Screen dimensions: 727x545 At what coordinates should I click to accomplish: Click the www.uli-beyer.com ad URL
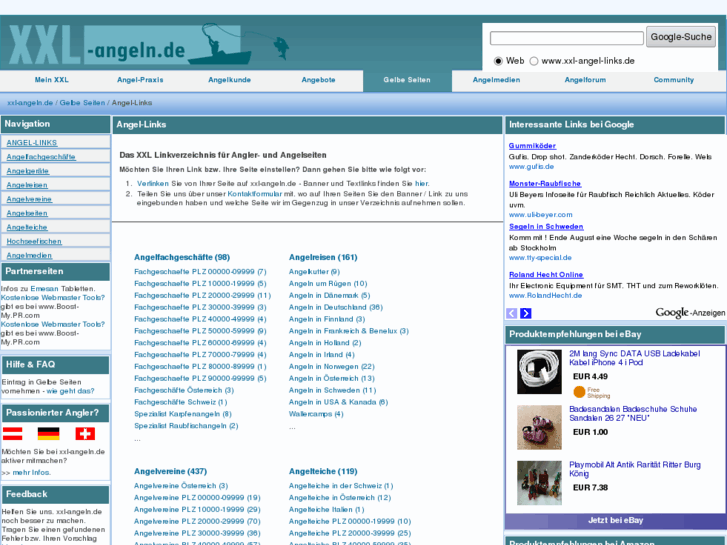point(541,215)
